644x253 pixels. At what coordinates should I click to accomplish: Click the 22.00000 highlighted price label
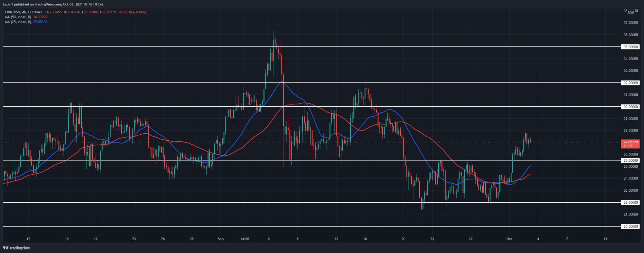pyautogui.click(x=630, y=203)
